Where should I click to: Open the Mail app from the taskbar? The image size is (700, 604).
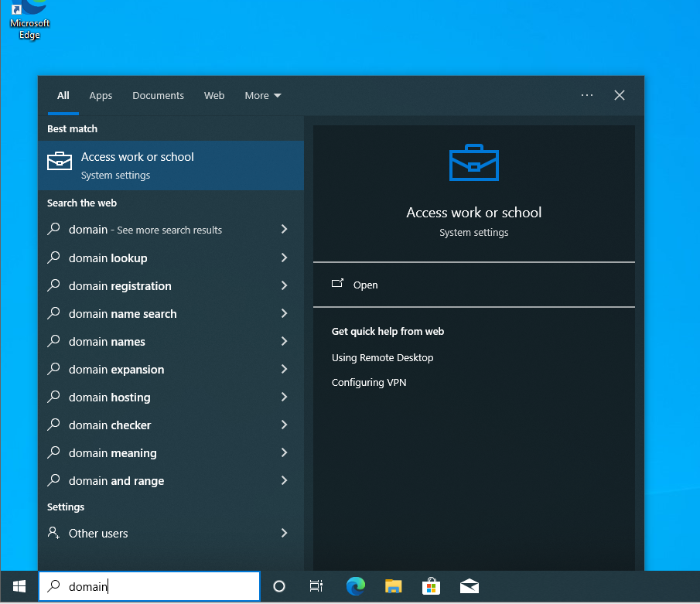pyautogui.click(x=470, y=586)
